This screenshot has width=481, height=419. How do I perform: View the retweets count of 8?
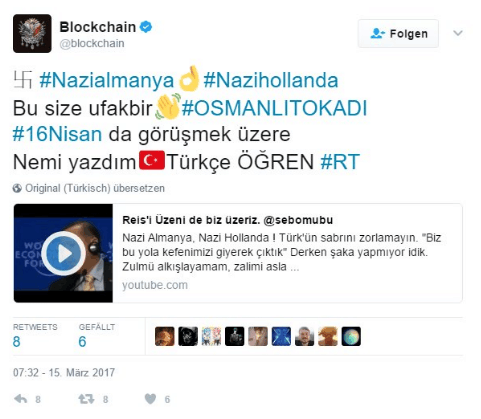pos(17,342)
